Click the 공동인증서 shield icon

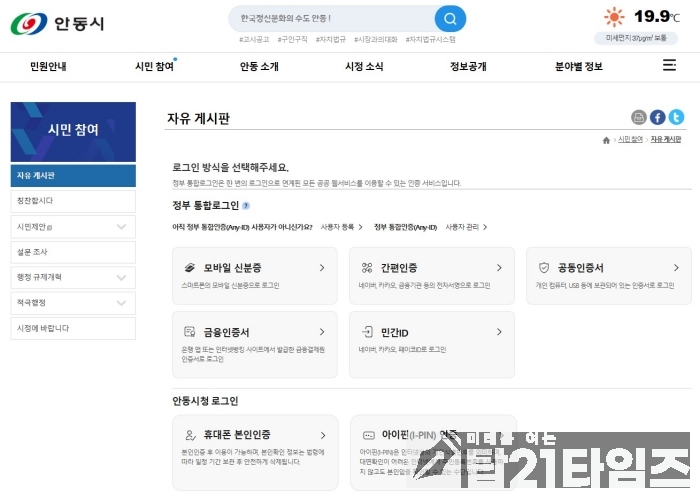click(x=544, y=268)
